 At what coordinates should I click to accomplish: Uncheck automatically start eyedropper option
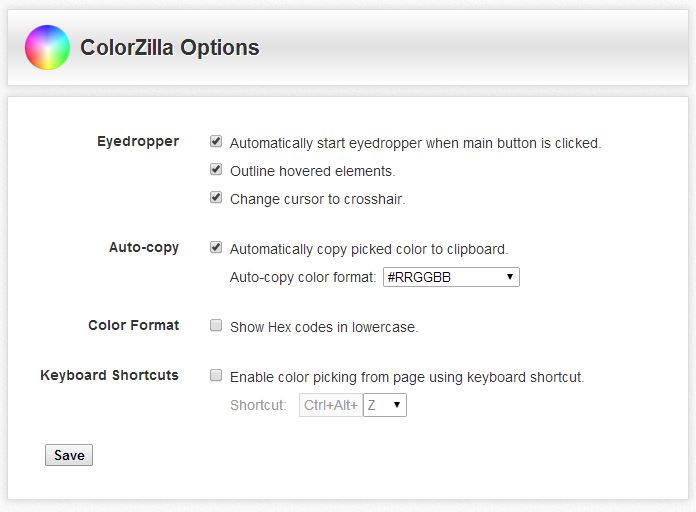coord(216,142)
